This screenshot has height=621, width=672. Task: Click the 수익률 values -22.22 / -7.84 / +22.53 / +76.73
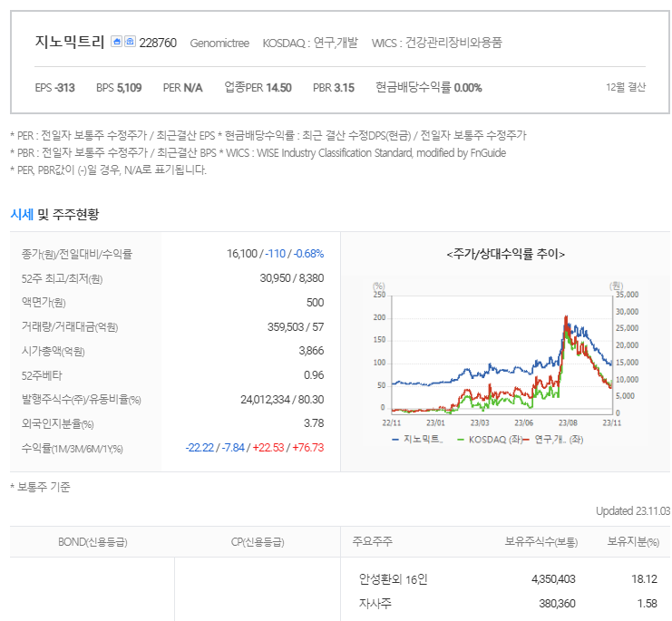pos(255,448)
